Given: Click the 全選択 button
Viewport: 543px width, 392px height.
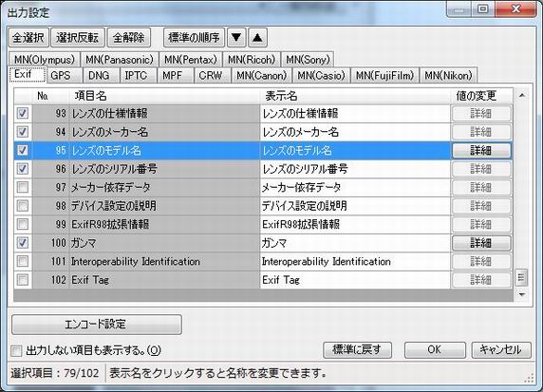Looking at the screenshot, I should pos(28,37).
